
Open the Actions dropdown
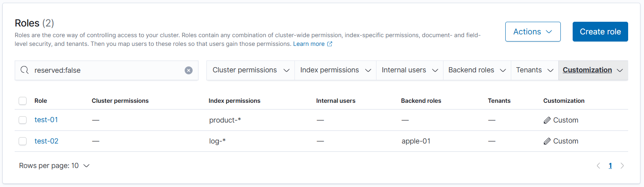[x=533, y=32]
